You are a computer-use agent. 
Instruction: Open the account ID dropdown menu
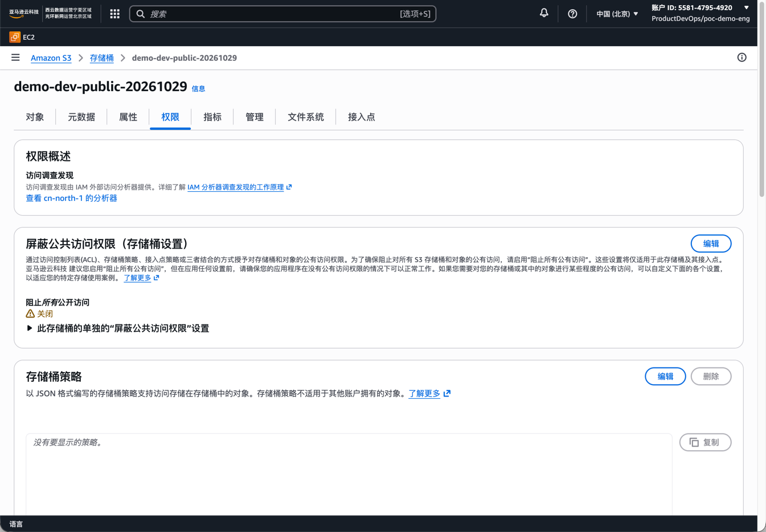coord(701,13)
